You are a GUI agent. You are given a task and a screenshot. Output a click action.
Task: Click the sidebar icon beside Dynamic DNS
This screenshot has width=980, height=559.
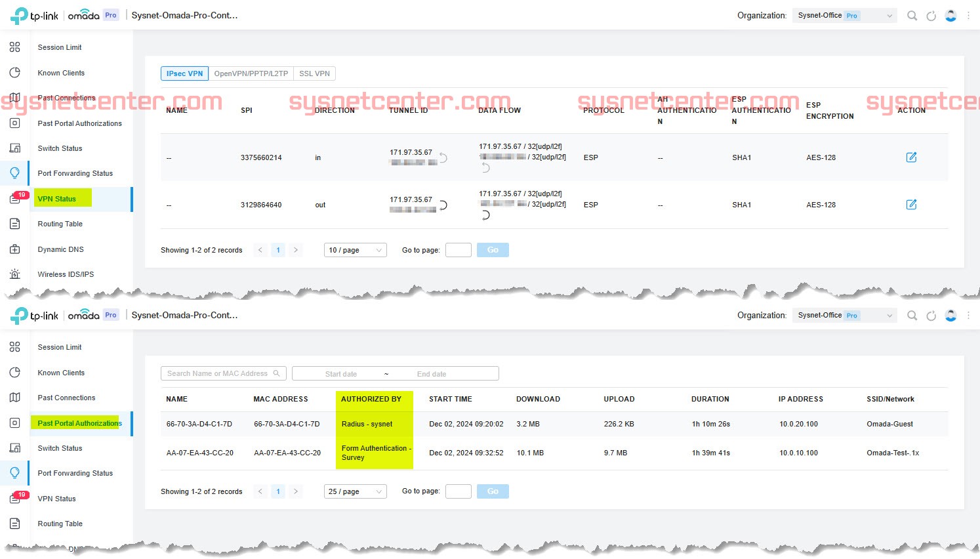click(x=15, y=249)
